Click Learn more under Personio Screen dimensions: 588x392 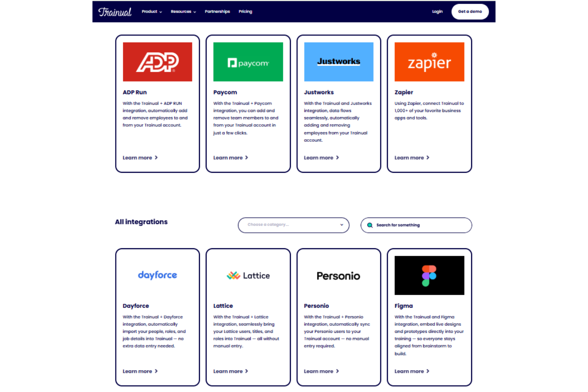point(321,371)
